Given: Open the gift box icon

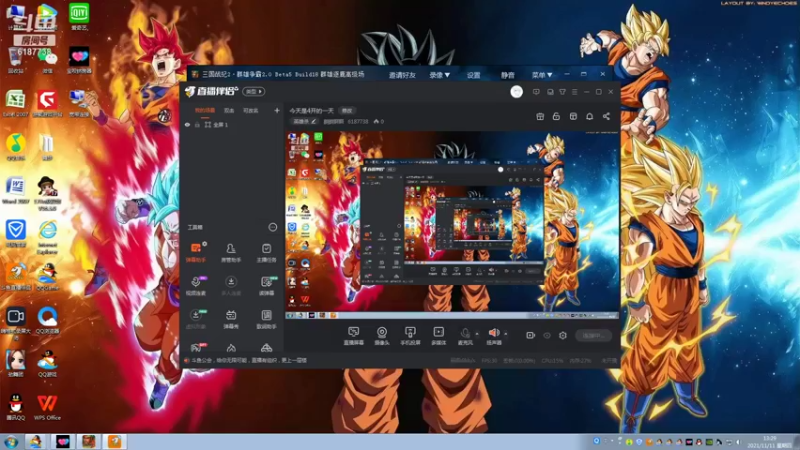Looking at the screenshot, I should click(540, 116).
